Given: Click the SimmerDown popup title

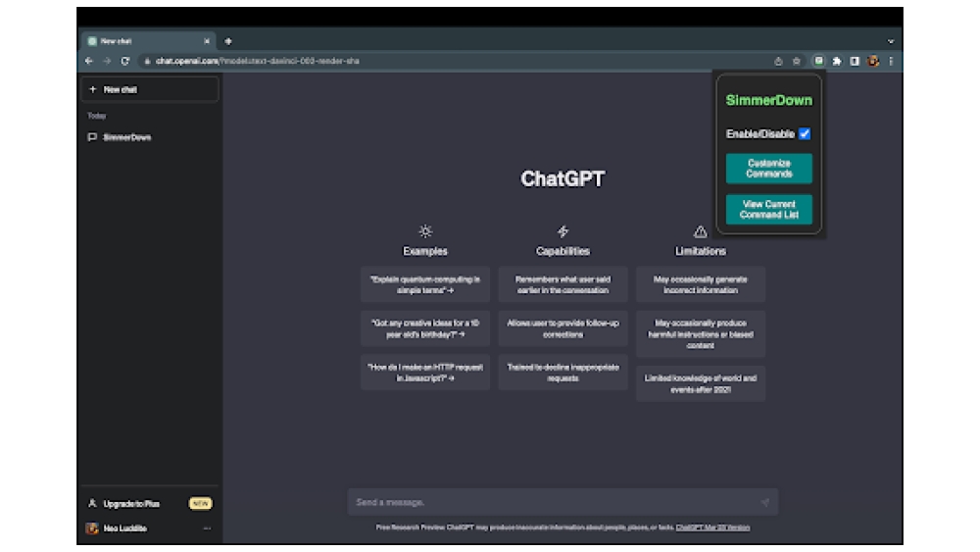Looking at the screenshot, I should (768, 100).
